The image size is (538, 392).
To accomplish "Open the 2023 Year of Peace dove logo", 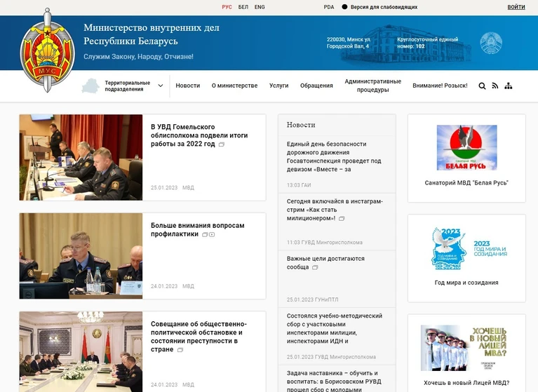I will click(x=466, y=248).
